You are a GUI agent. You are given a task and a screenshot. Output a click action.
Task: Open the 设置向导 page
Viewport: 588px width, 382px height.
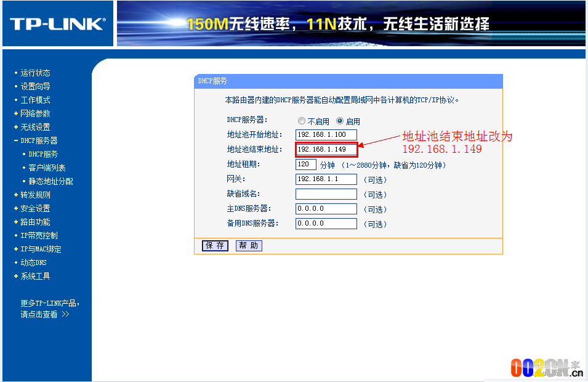35,86
